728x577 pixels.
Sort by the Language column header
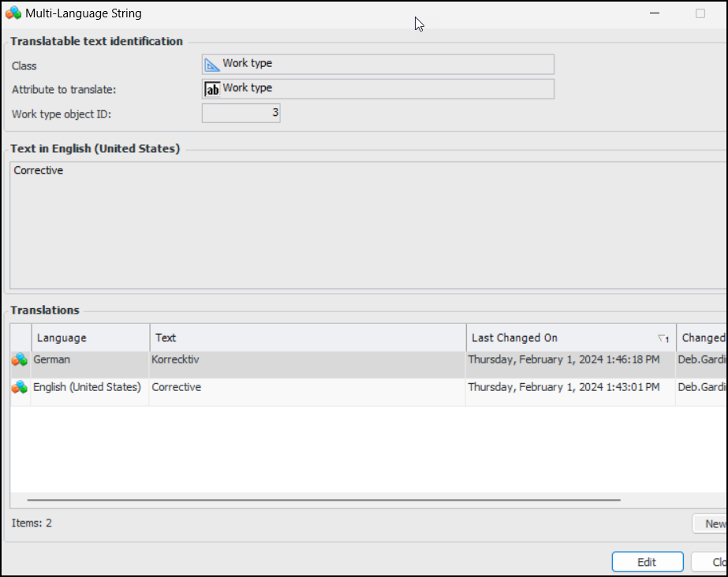point(91,337)
